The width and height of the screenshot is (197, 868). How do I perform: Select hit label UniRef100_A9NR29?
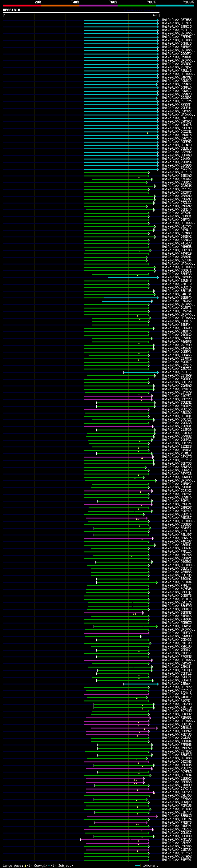(177, 81)
